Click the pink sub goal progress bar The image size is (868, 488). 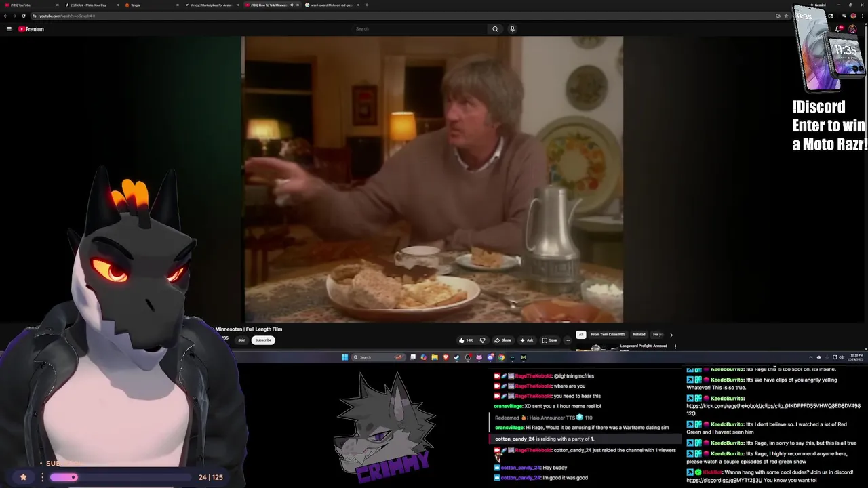coord(64,477)
